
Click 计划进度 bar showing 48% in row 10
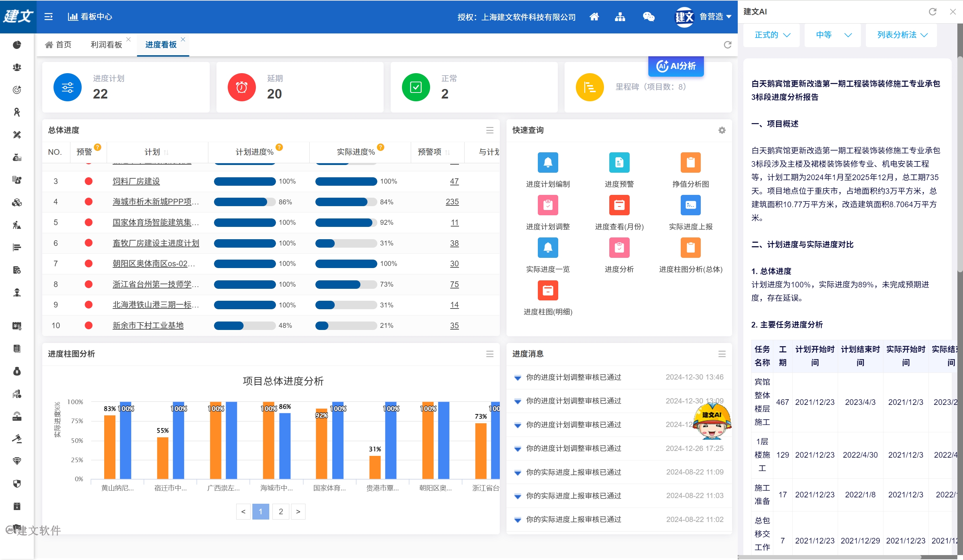point(245,325)
